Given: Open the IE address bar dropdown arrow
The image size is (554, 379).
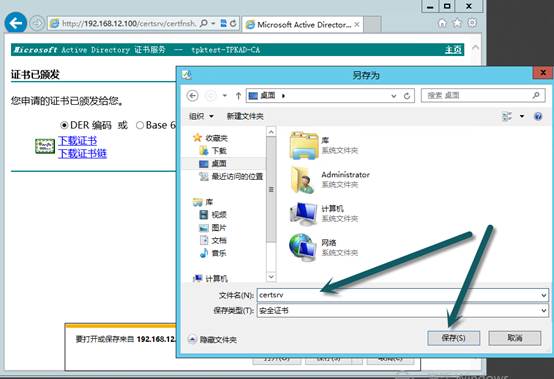Looking at the screenshot, I should coord(213,23).
